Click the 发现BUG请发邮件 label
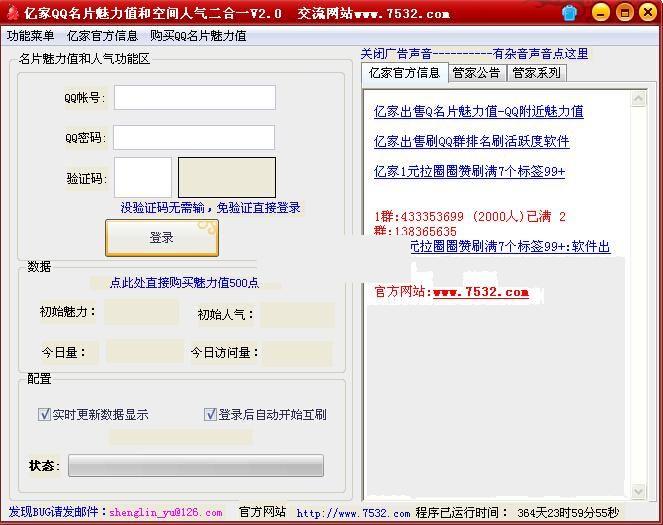663x525 pixels. click(58, 512)
